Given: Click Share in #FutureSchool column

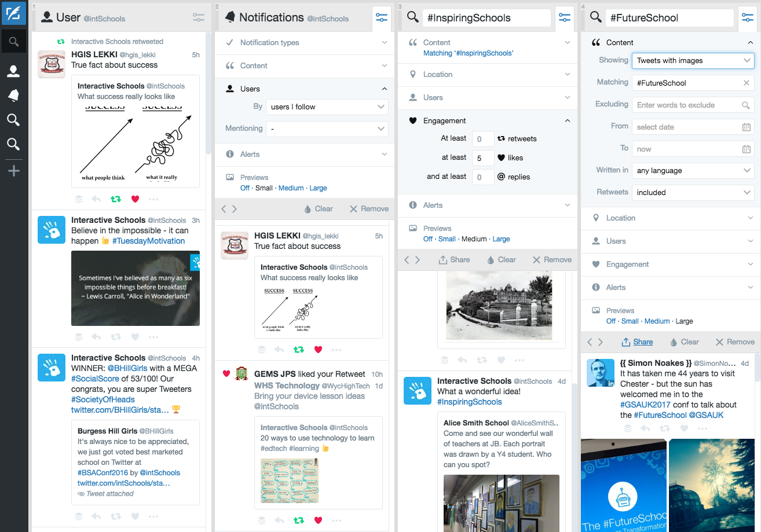Looking at the screenshot, I should coord(637,342).
